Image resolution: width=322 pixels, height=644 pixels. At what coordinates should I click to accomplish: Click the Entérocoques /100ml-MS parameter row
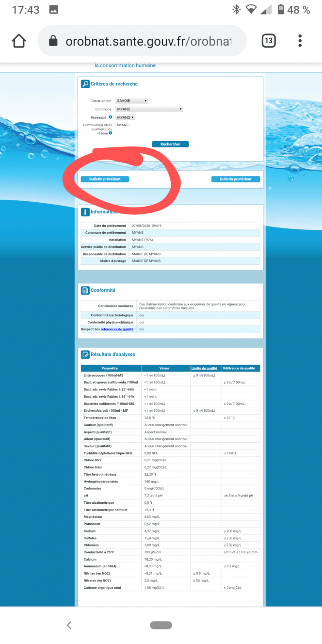pyautogui.click(x=171, y=375)
